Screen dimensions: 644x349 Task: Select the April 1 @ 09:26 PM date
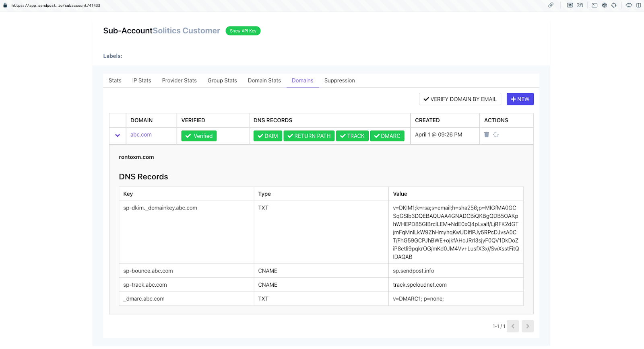pos(439,135)
